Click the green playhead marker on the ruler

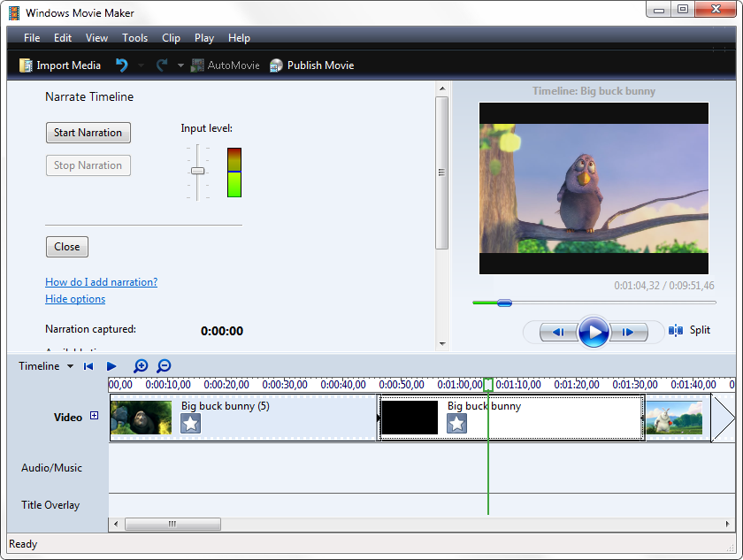tap(488, 385)
